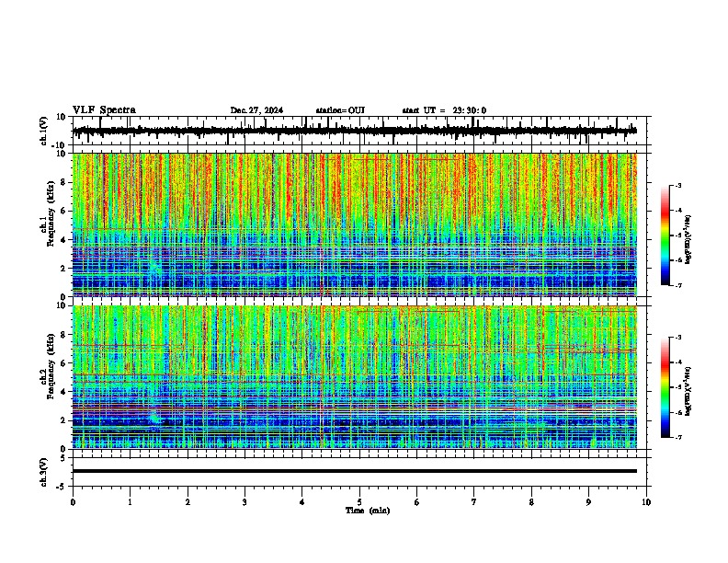Click inside the ch.2 frequency spectrogram
The height and width of the screenshot is (563, 728).
tap(355, 377)
